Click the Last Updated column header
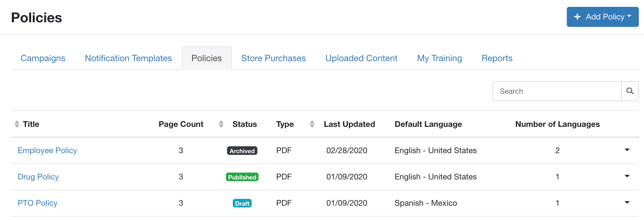Viewport: 644px width, 220px height. [x=349, y=124]
